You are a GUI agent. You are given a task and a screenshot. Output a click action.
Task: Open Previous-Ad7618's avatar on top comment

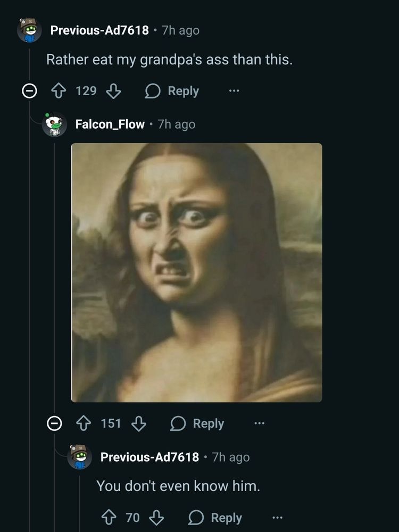pos(29,30)
